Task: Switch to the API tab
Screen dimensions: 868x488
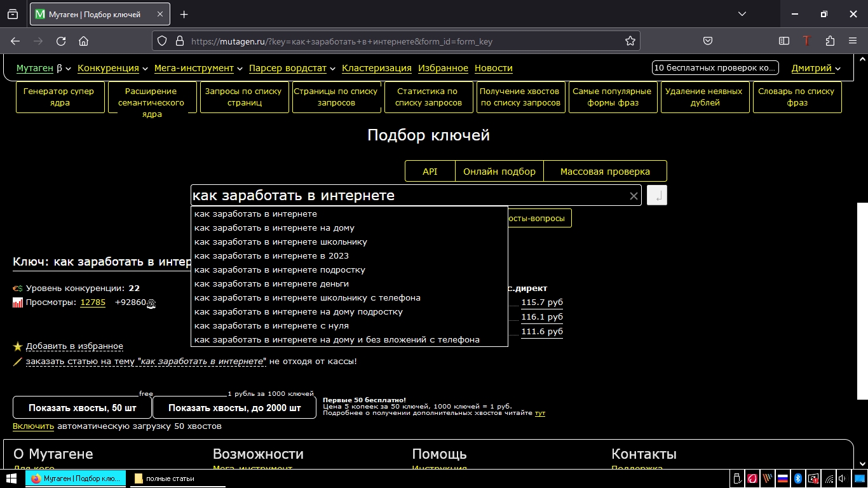Action: (430, 172)
